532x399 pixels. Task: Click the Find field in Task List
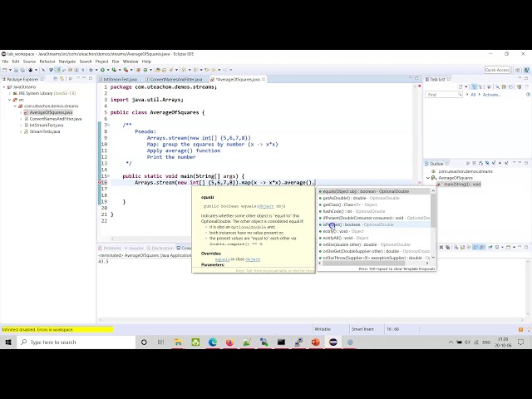click(443, 95)
